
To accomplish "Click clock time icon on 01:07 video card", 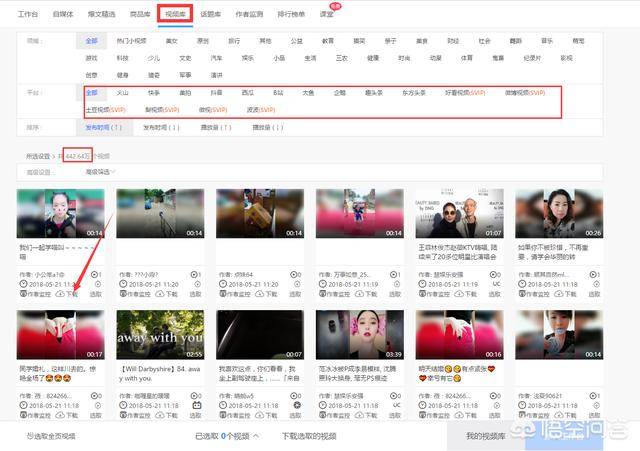I will click(x=422, y=284).
